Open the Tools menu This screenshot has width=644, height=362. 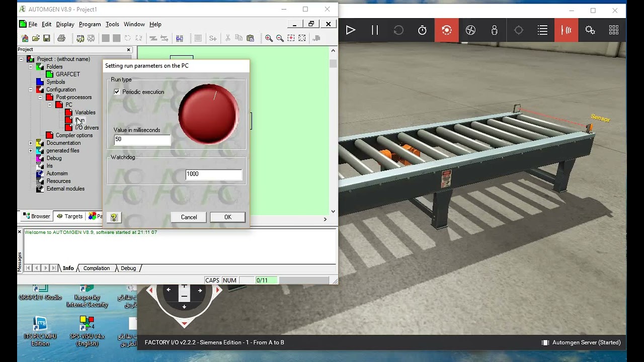pos(112,24)
